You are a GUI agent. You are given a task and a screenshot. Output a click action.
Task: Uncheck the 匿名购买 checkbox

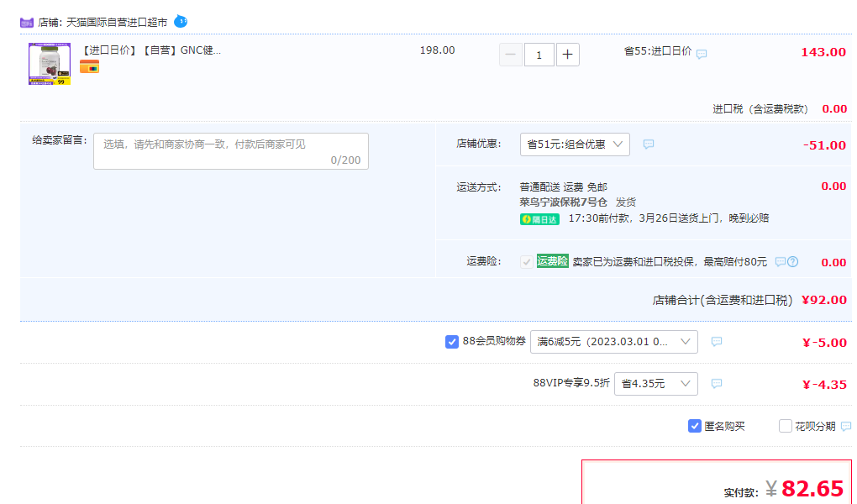pyautogui.click(x=694, y=426)
